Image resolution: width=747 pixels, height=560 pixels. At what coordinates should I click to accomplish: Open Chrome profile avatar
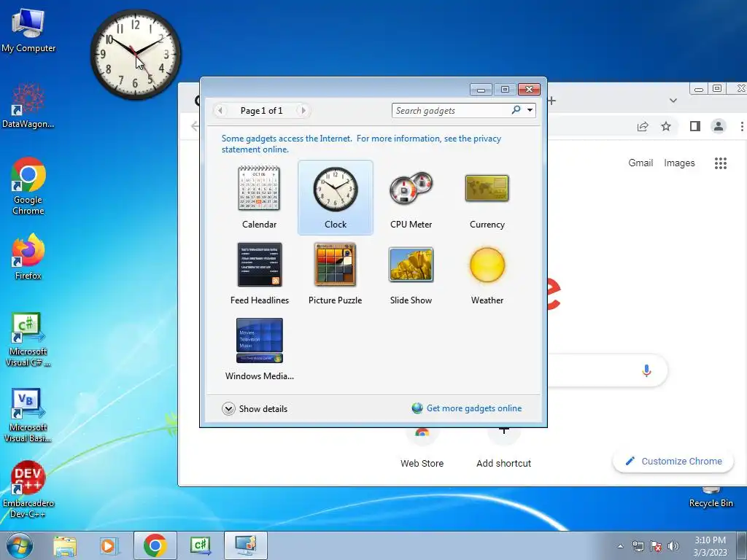tap(719, 126)
